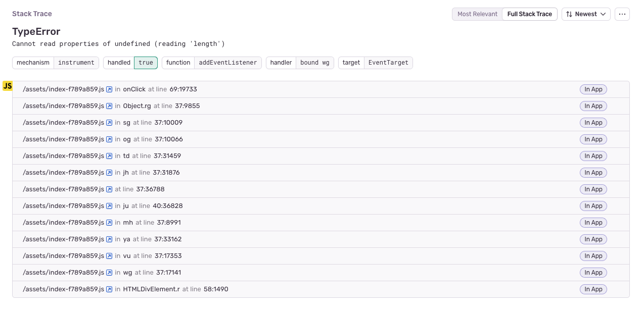Click the yellow JS platform badge
Viewport: 644px width, 313px height.
[x=7, y=85]
